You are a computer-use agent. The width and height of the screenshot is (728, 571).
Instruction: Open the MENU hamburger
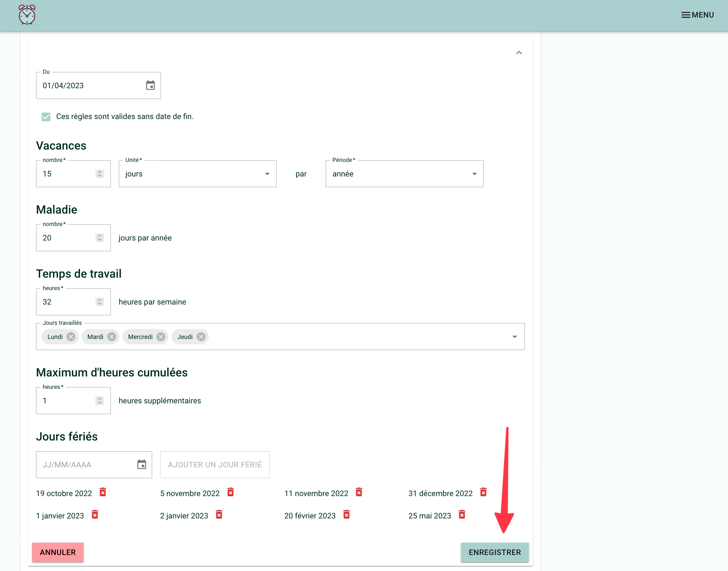click(697, 15)
